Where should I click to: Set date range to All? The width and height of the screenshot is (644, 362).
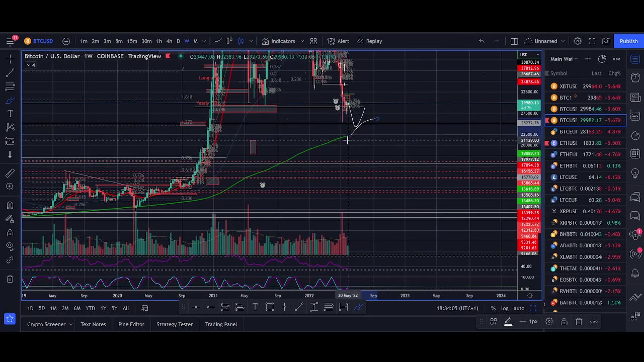click(x=126, y=308)
